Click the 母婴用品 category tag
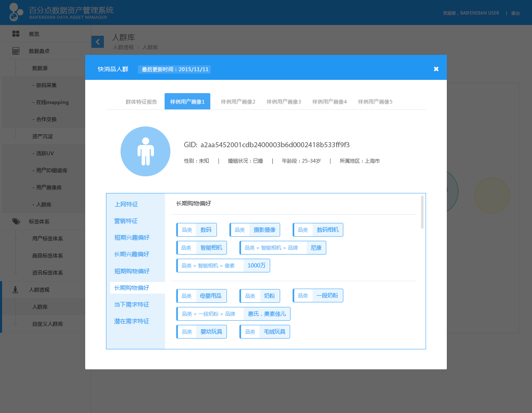The image size is (532, 413). 202,296
